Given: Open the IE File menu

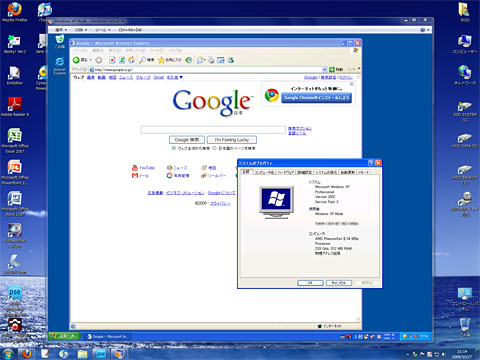Looking at the screenshot, I should 80,50.
